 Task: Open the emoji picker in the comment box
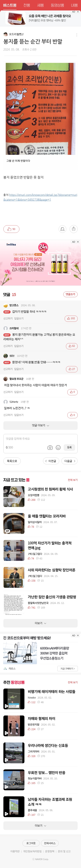click(x=58, y=447)
